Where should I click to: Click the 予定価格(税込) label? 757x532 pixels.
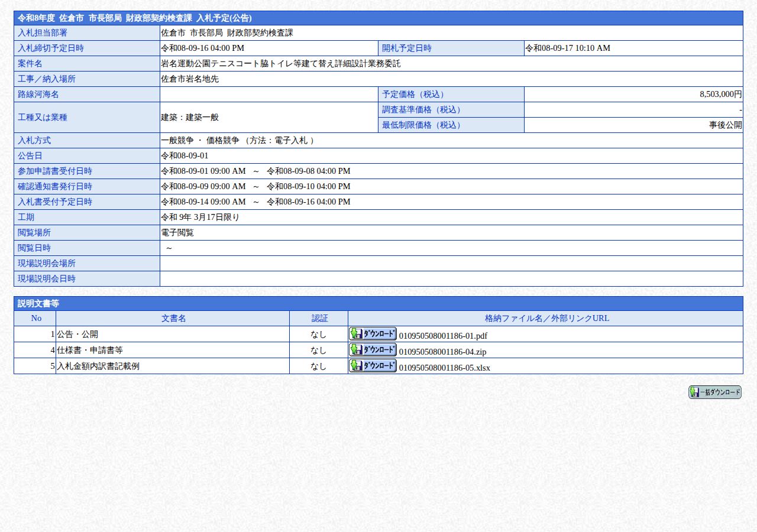[x=451, y=94]
